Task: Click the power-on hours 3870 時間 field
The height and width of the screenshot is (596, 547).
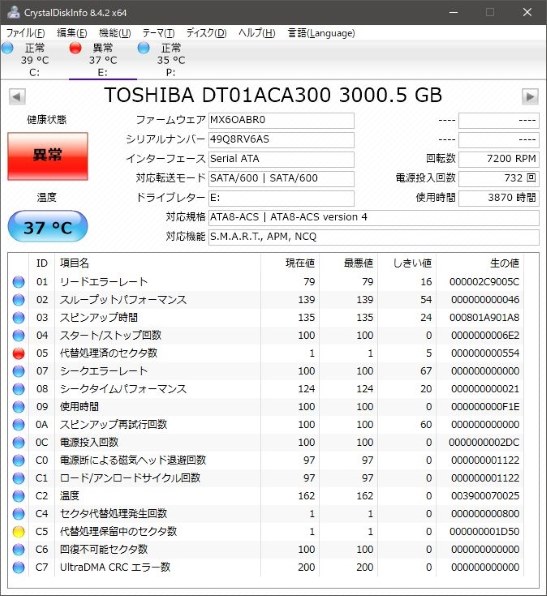Action: coord(499,198)
